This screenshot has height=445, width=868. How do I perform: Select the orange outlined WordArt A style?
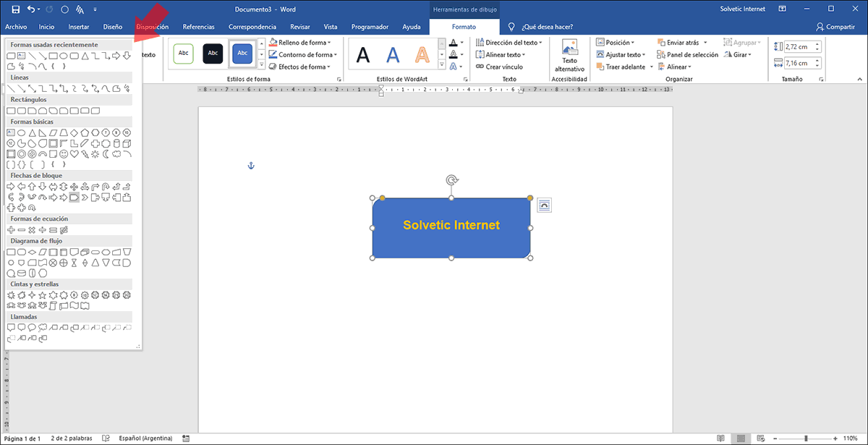422,54
